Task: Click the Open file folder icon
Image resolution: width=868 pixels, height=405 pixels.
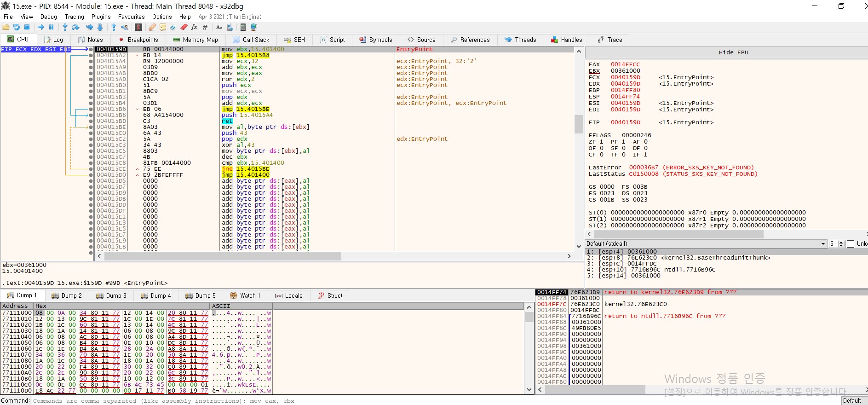Action: point(6,27)
